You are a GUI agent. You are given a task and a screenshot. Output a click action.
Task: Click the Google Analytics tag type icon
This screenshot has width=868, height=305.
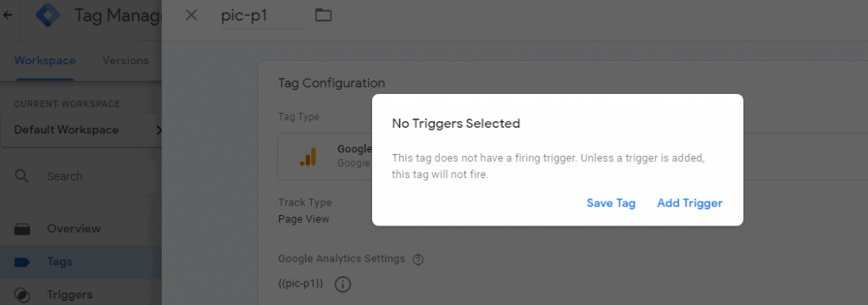tap(308, 157)
